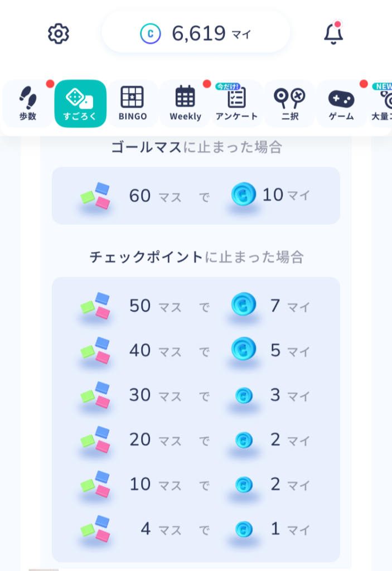Click the ゴールマスに止まった場合 heading
The height and width of the screenshot is (571, 392).
(x=196, y=147)
